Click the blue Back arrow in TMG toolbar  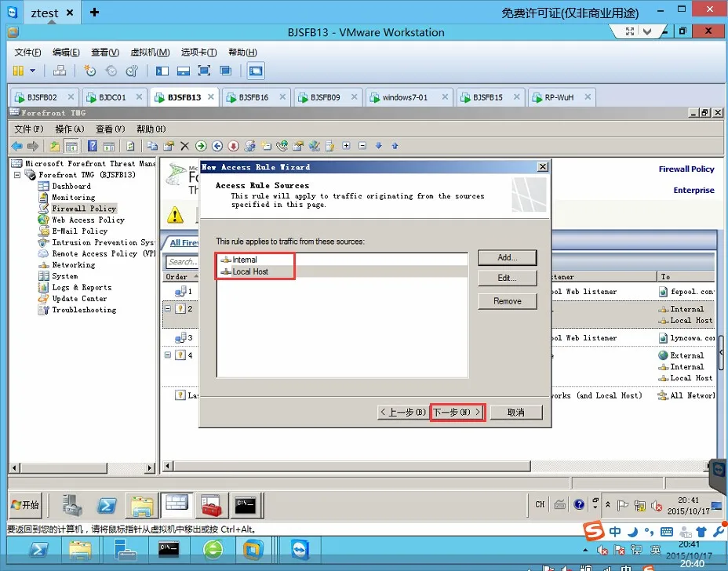(x=16, y=146)
